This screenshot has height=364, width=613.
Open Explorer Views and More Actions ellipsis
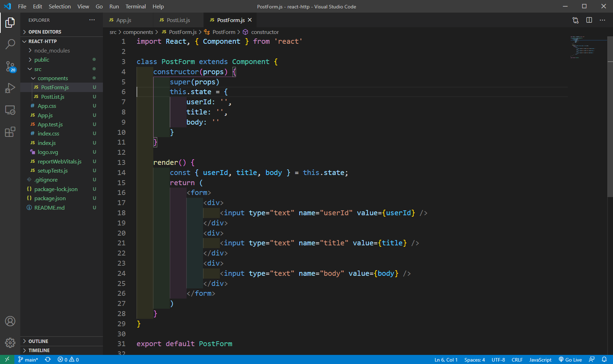pyautogui.click(x=92, y=20)
